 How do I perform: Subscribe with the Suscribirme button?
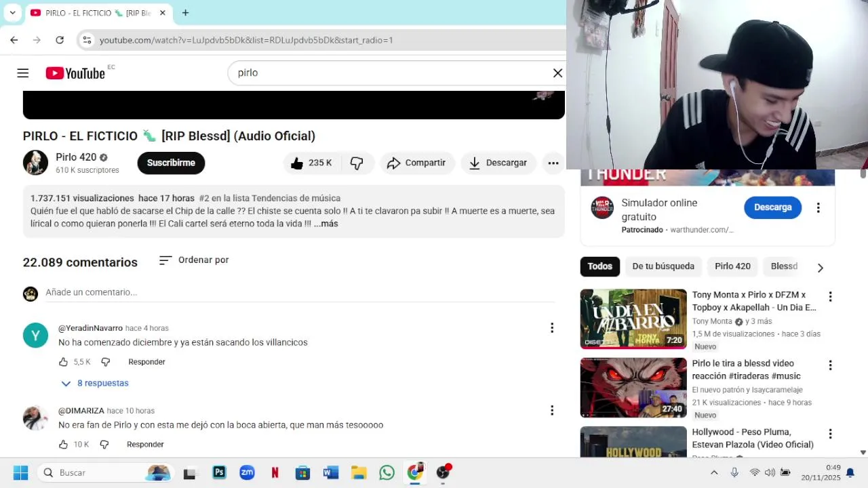click(x=171, y=163)
